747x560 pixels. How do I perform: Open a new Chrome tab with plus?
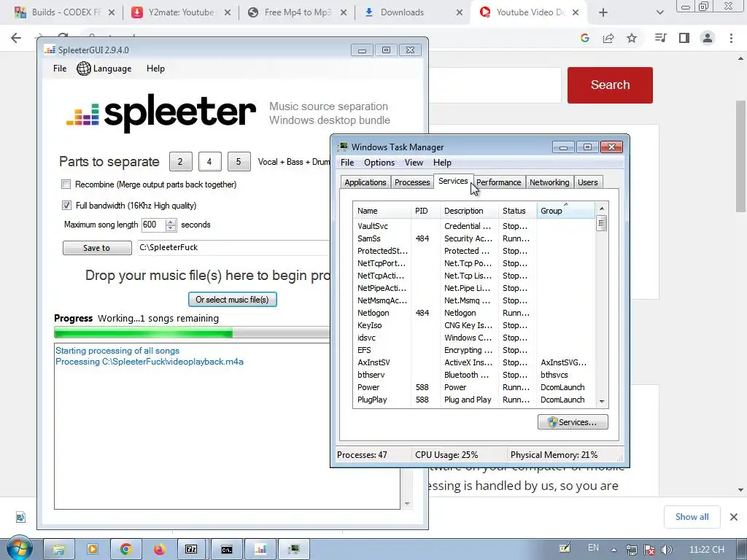603,12
